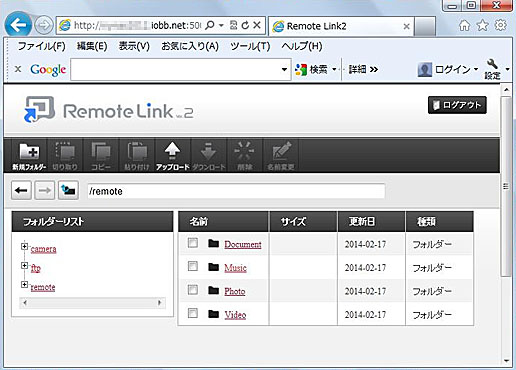
Task: Click the folder list horizontal scrollbar right arrow
Action: 160,303
